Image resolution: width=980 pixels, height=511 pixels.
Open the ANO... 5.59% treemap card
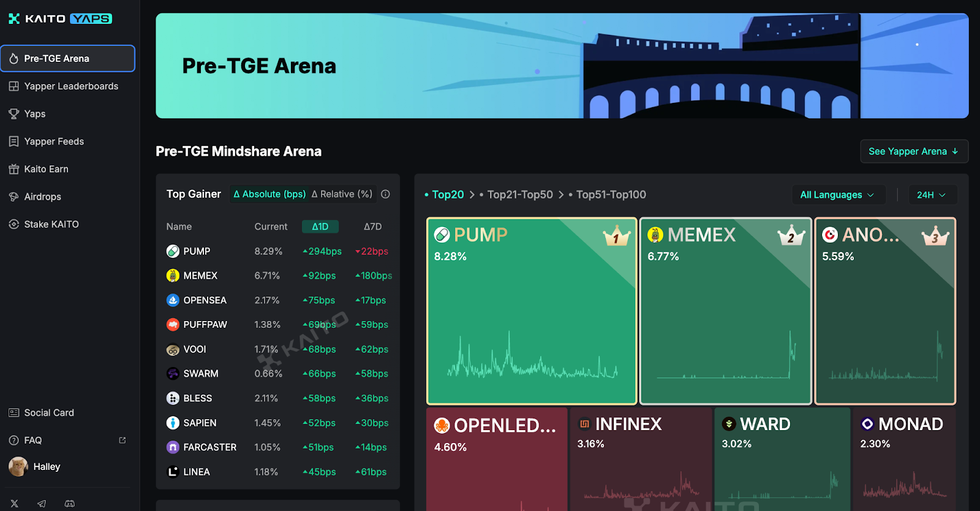(x=885, y=311)
